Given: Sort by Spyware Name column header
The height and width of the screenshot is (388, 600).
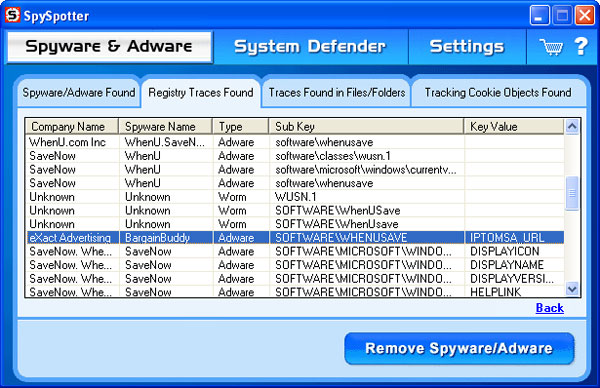Looking at the screenshot, I should coord(166,126).
